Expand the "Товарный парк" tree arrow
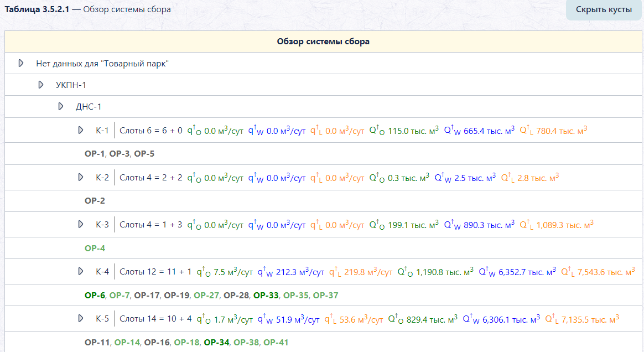Image resolution: width=644 pixels, height=352 pixels. pyautogui.click(x=21, y=63)
